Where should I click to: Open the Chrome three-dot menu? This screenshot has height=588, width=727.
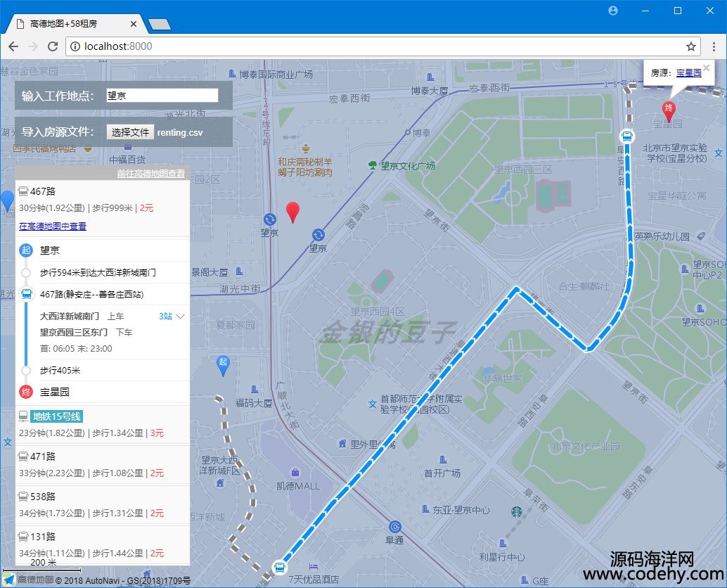click(x=714, y=46)
